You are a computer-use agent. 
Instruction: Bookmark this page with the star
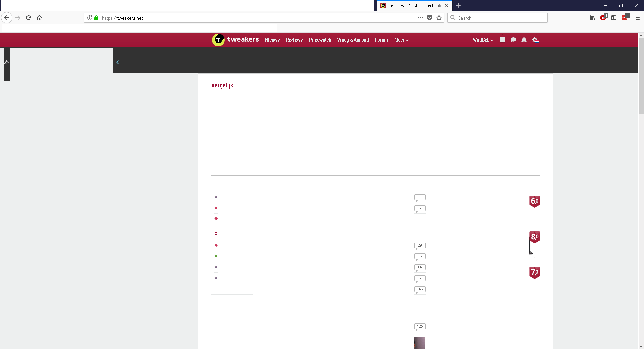(x=439, y=18)
